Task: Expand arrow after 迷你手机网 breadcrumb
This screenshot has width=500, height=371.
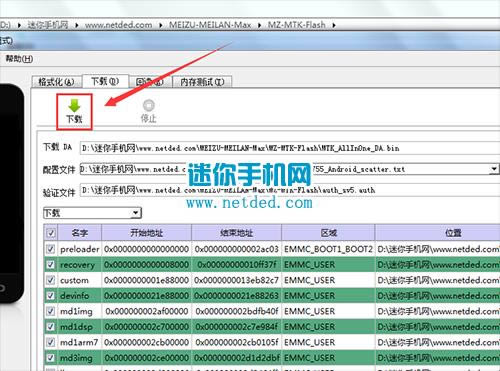Action: [x=76, y=25]
